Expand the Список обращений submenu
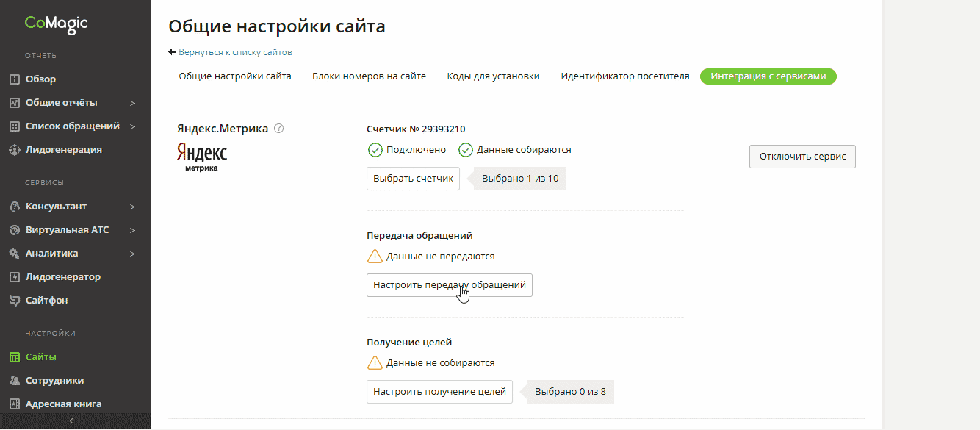Image resolution: width=980 pixels, height=430 pixels. [133, 126]
